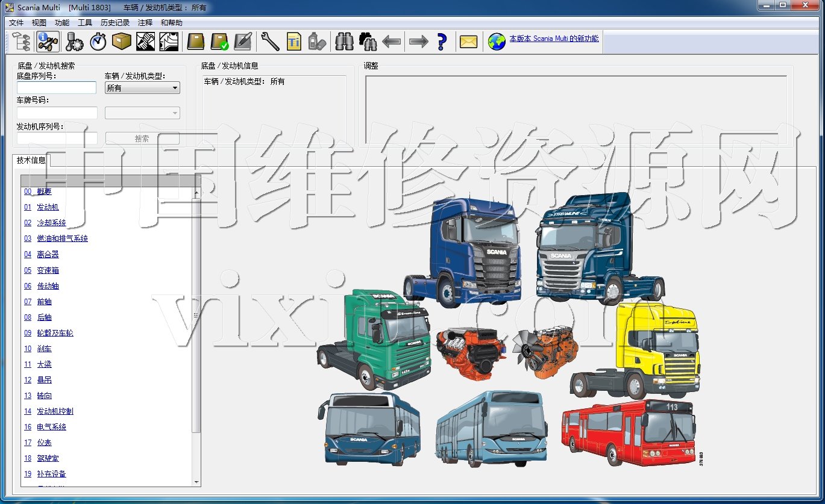The height and width of the screenshot is (504, 825).
Task: Click the 搜索 button
Action: point(142,138)
